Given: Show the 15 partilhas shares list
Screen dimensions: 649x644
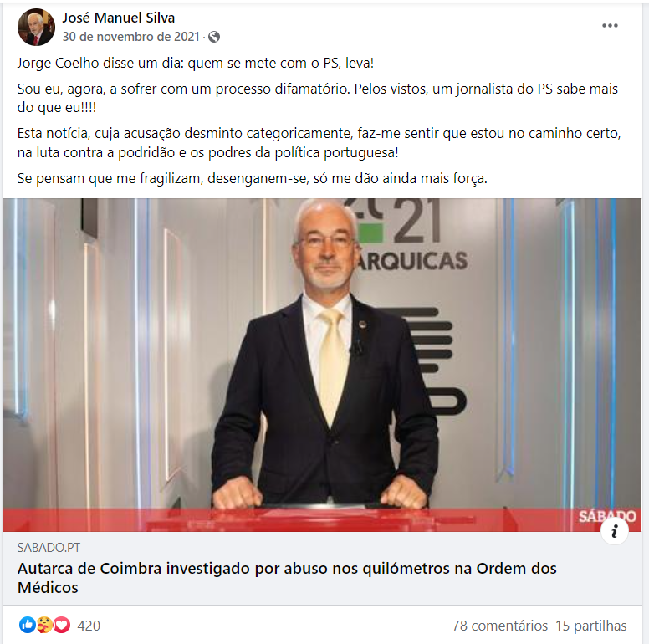Looking at the screenshot, I should click(x=591, y=626).
